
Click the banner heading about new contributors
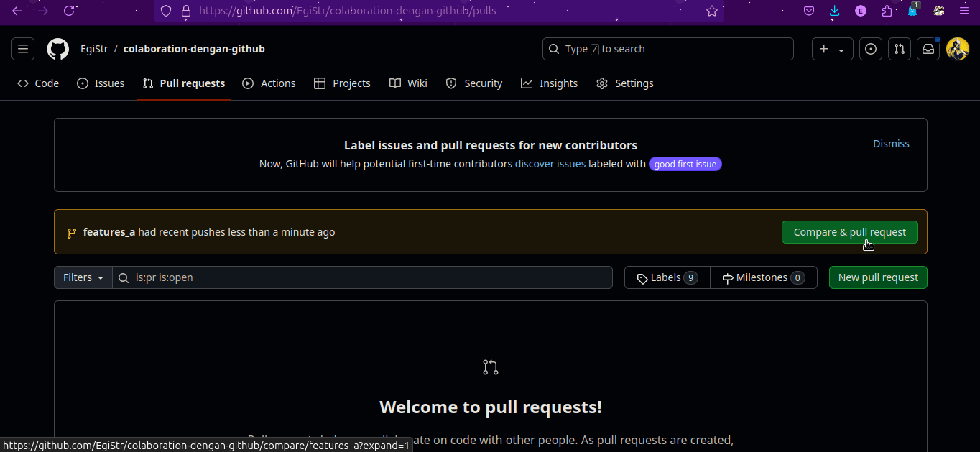(491, 145)
